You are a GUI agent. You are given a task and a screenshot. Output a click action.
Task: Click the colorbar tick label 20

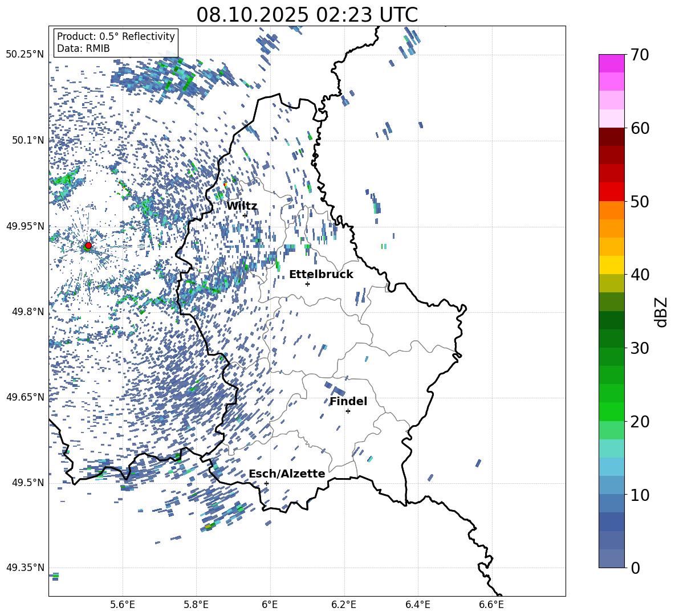[x=639, y=421]
